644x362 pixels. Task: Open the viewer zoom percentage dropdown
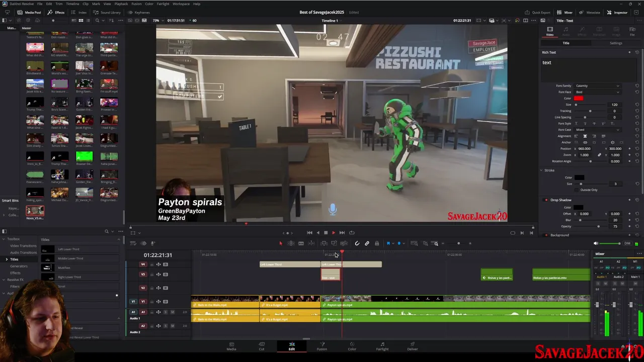(157, 21)
